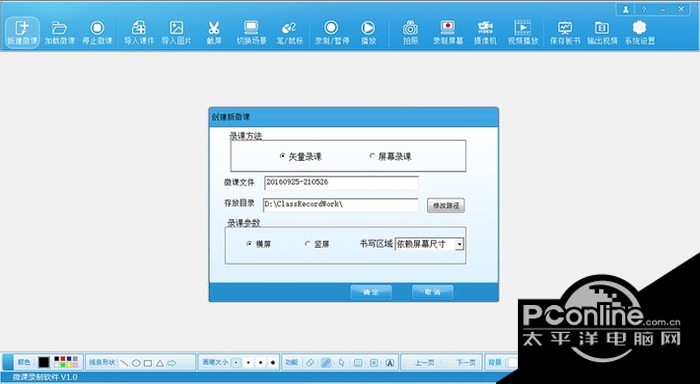
Task: Click the 修改路径 button
Action: [446, 205]
